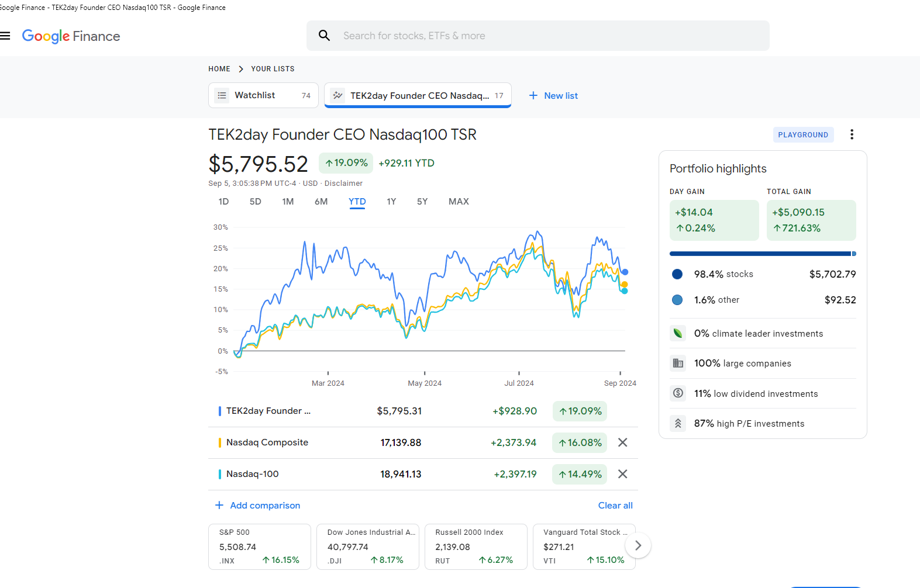Open the three-dot portfolio options menu
The width and height of the screenshot is (920, 588).
(852, 134)
